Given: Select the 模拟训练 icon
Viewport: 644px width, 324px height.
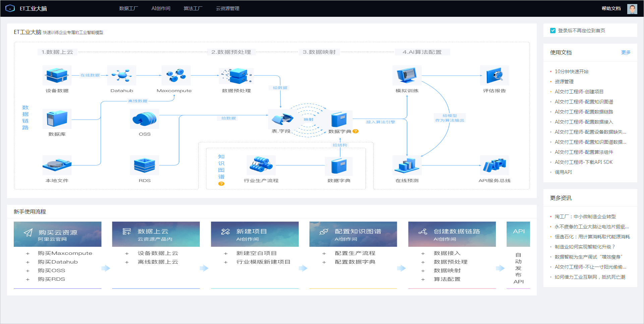Looking at the screenshot, I should point(407,75).
